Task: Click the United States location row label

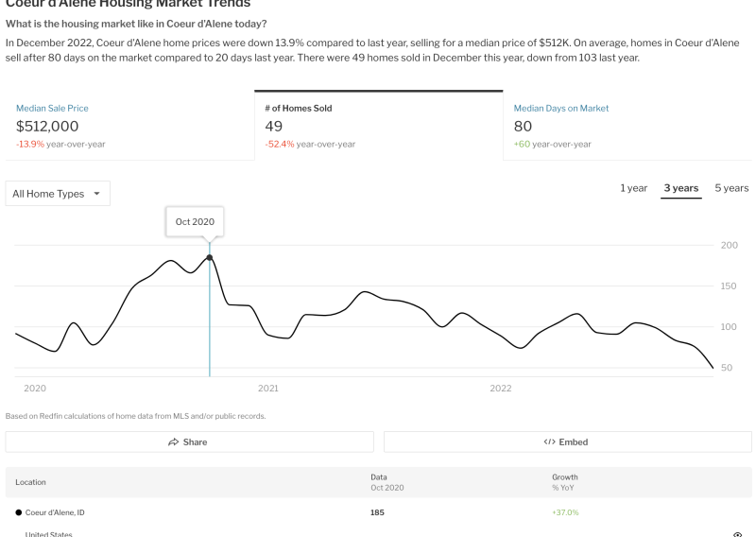Action: point(47,533)
